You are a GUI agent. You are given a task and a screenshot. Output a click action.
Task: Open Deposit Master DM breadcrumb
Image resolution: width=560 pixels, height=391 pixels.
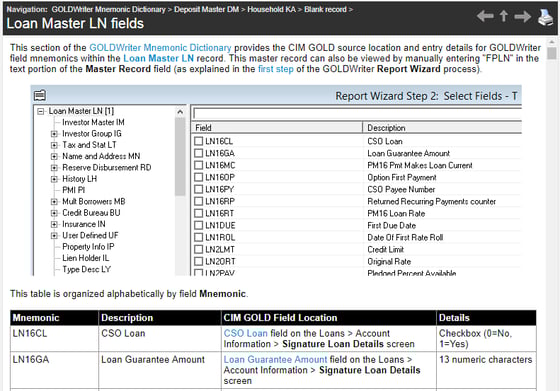click(206, 10)
